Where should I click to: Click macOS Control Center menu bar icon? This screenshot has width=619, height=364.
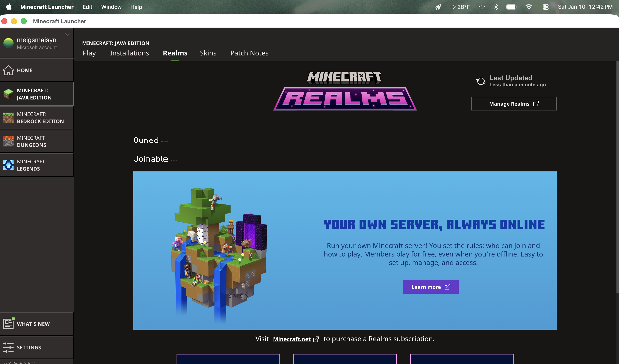pos(545,7)
